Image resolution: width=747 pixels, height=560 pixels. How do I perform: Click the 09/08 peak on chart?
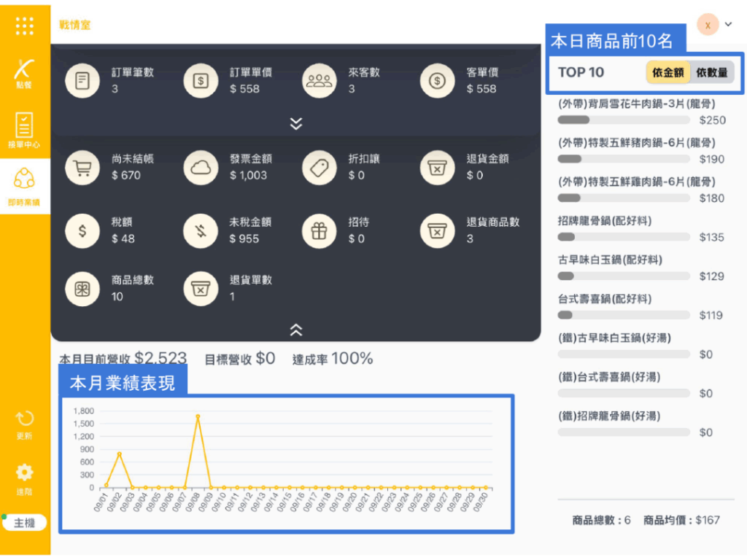click(x=198, y=416)
